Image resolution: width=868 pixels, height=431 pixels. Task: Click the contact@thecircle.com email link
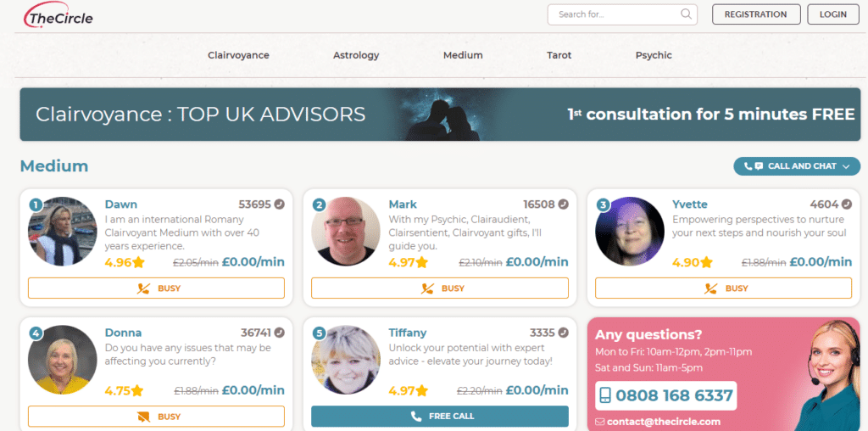click(x=663, y=422)
